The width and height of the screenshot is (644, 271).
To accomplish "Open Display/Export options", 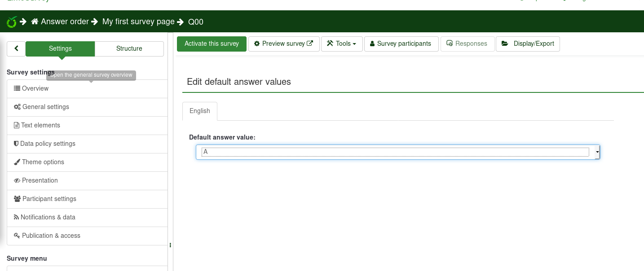I will coord(528,44).
